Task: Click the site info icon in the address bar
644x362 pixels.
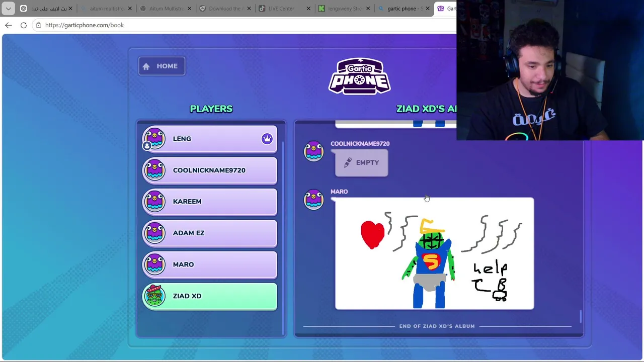Action: [38, 25]
